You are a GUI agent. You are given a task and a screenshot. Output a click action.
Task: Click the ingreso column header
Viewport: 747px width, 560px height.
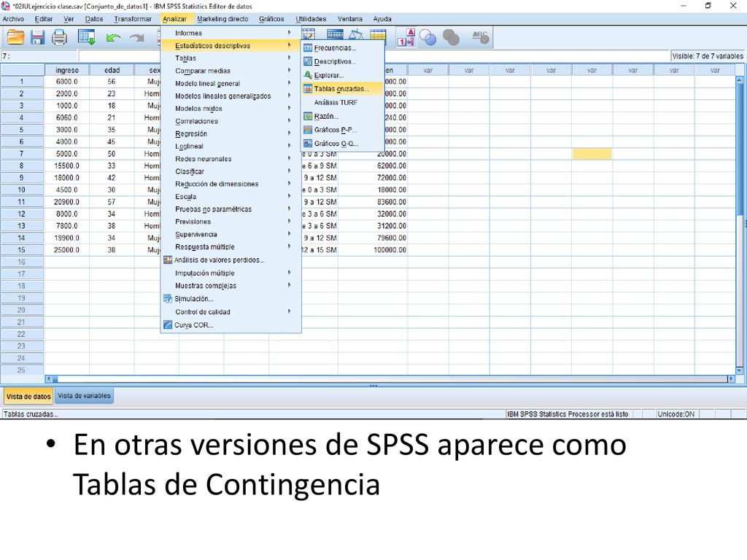point(67,70)
